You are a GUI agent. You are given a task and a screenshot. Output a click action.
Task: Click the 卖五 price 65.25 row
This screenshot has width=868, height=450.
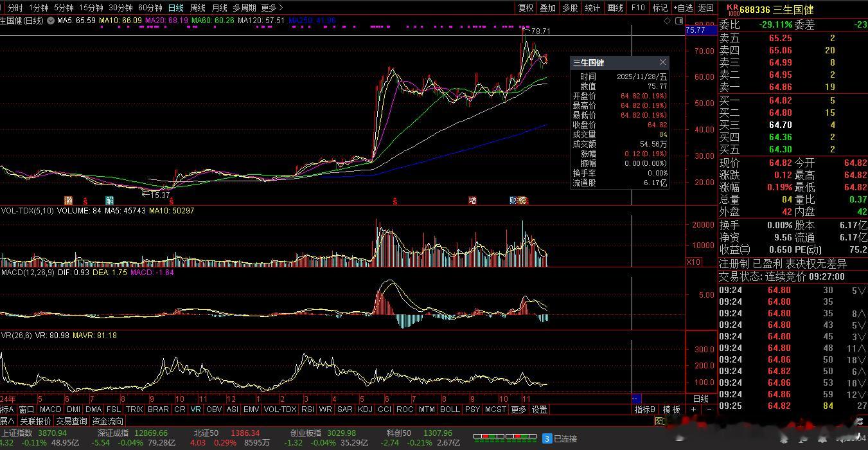(792, 38)
